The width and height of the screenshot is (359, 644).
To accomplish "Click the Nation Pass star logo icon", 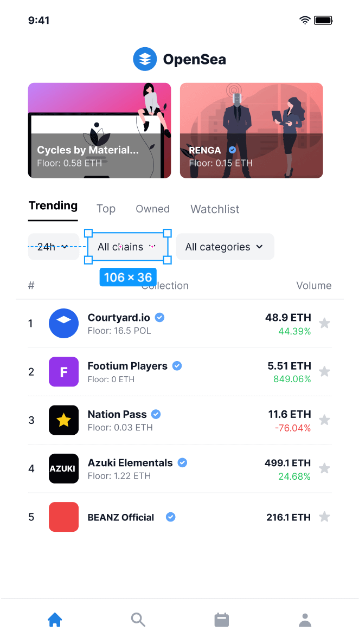I will (x=63, y=420).
